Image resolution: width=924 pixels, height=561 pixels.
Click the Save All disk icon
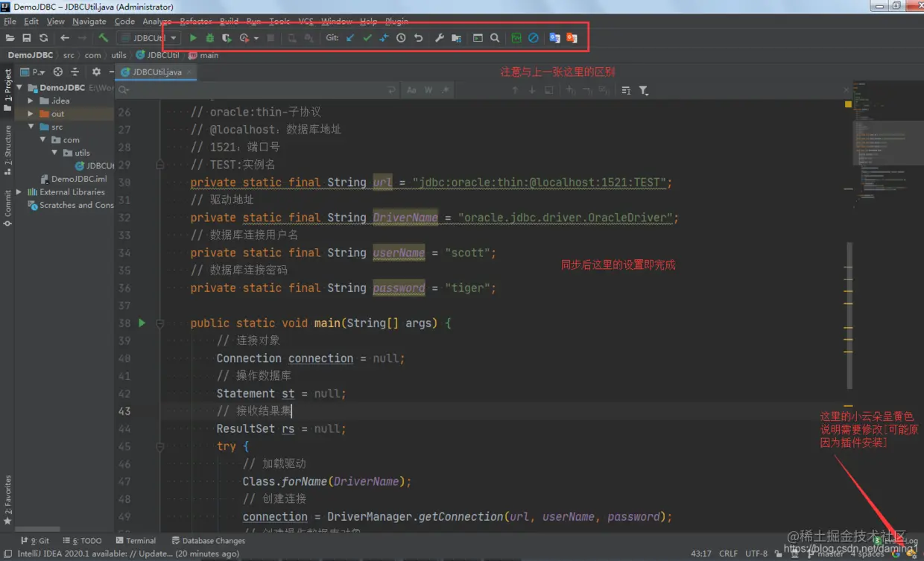(x=27, y=38)
